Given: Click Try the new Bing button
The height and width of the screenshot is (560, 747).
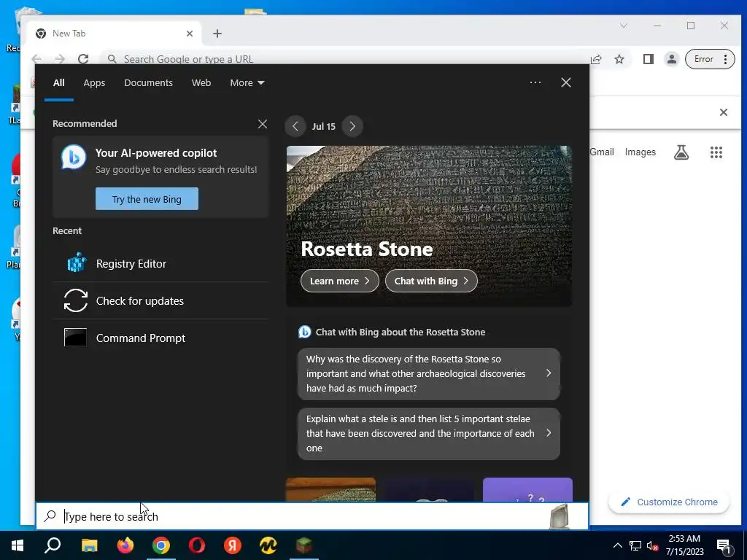Looking at the screenshot, I should pyautogui.click(x=147, y=199).
